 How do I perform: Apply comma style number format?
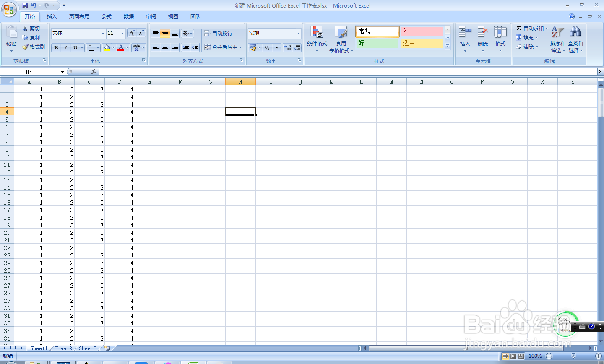pyautogui.click(x=277, y=48)
